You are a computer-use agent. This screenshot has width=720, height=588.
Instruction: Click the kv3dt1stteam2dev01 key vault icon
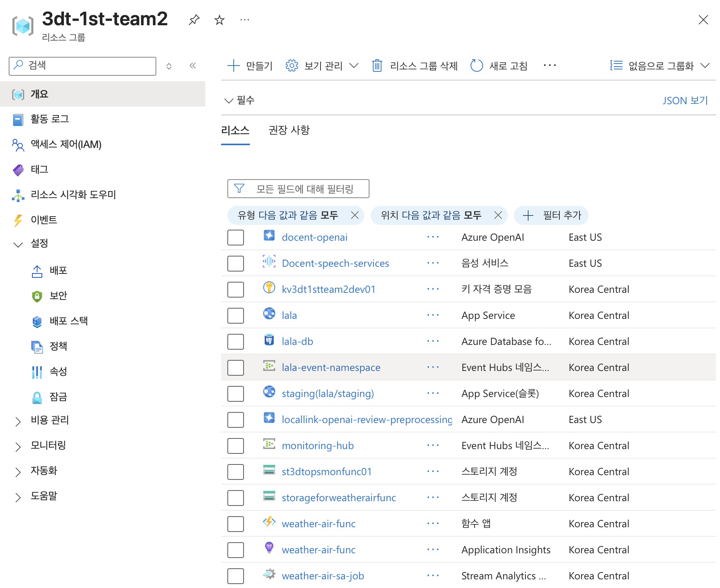269,287
